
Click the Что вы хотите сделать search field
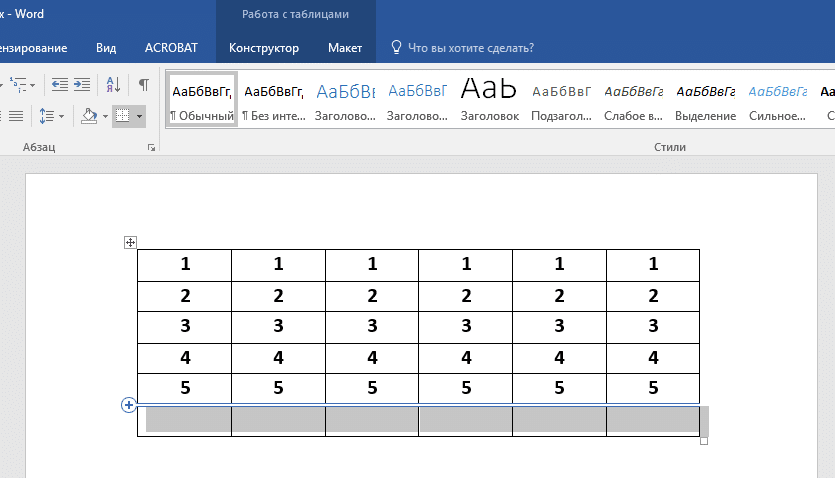tap(469, 47)
